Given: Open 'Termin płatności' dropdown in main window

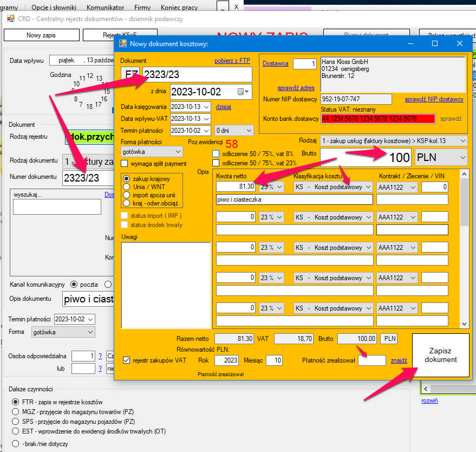Looking at the screenshot, I should (x=90, y=319).
